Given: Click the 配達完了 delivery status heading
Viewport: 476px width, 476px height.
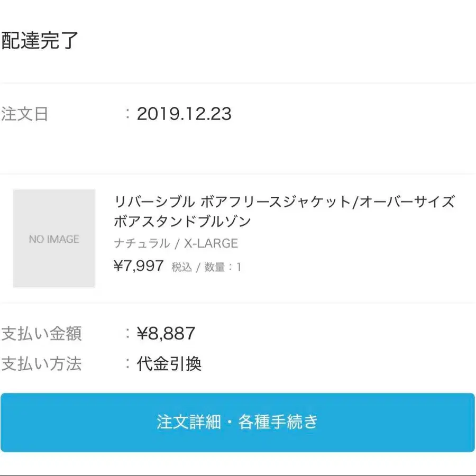Looking at the screenshot, I should pos(40,40).
